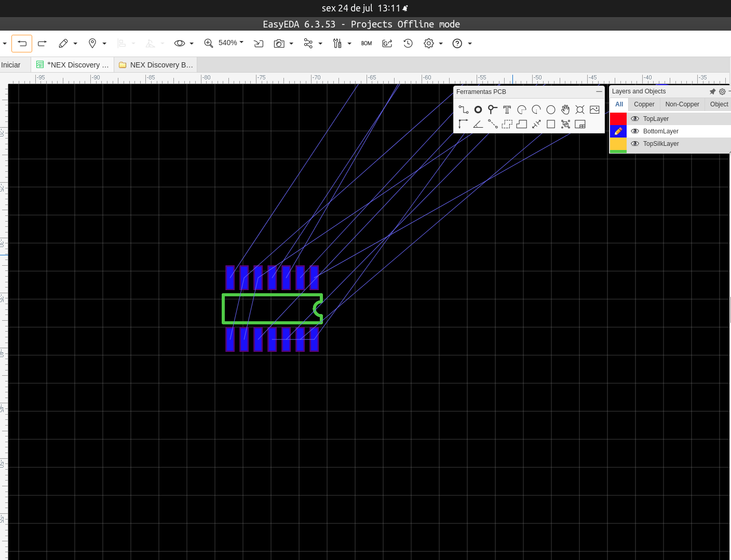Click the import arrow-into-box icon
The height and width of the screenshot is (560, 731).
pos(259,44)
